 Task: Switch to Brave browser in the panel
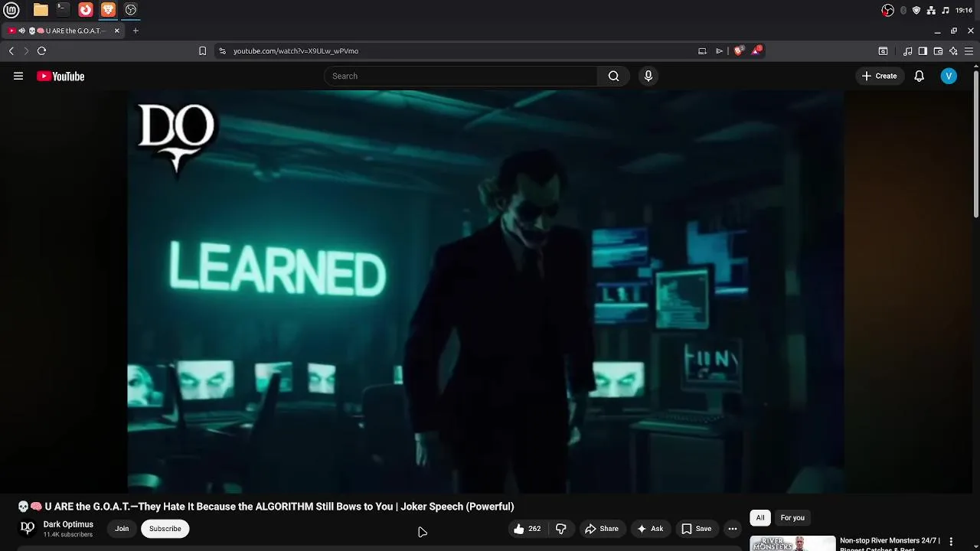[108, 10]
